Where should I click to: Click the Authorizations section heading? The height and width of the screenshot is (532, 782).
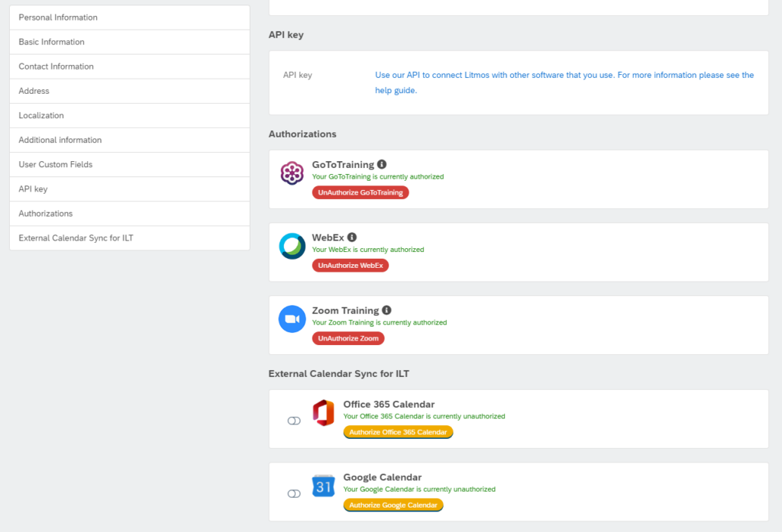(302, 134)
